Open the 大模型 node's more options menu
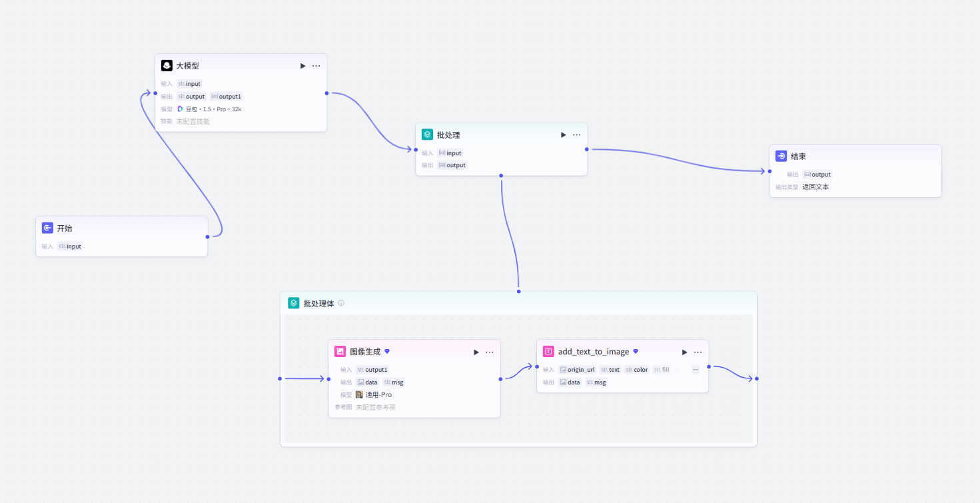The width and height of the screenshot is (980, 503). point(316,66)
